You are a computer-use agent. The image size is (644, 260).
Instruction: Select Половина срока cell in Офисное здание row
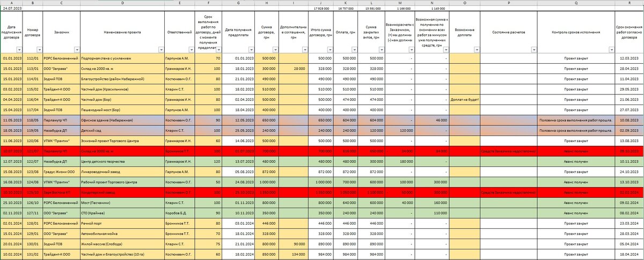click(576, 120)
